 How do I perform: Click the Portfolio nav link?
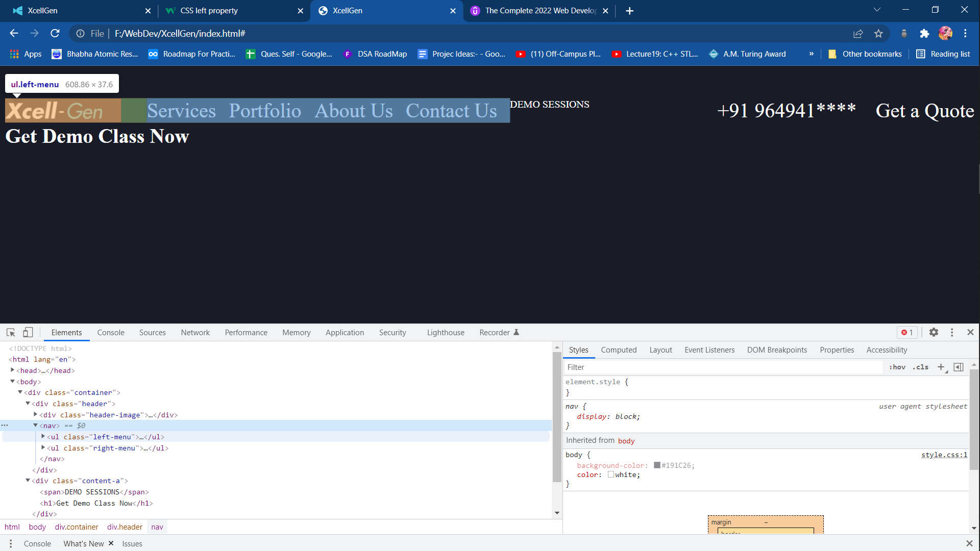pyautogui.click(x=265, y=111)
